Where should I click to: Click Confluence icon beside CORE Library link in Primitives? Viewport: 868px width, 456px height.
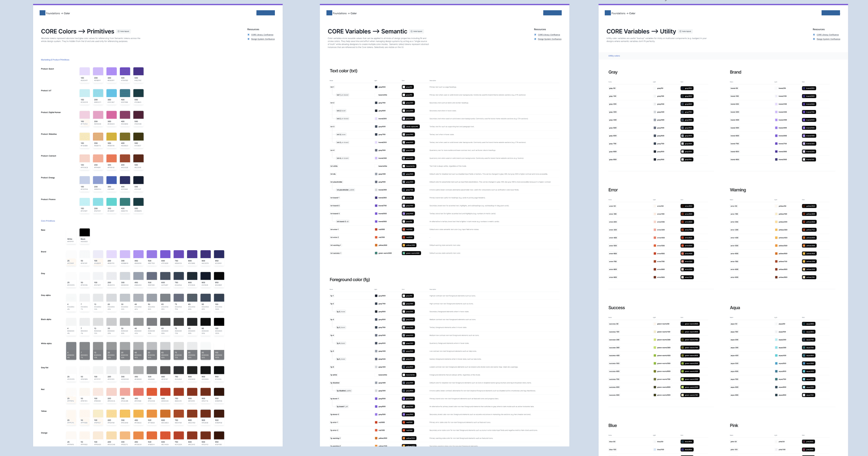click(248, 35)
